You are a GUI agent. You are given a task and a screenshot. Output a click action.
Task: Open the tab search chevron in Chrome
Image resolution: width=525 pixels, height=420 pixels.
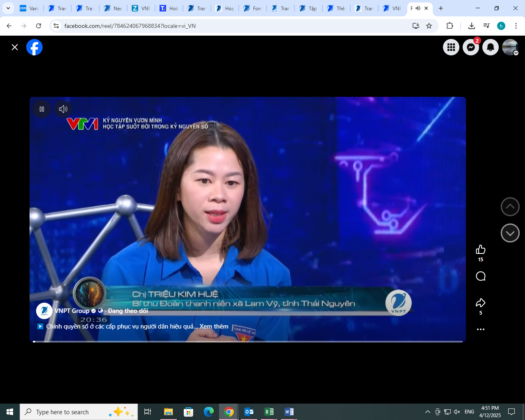coord(7,8)
